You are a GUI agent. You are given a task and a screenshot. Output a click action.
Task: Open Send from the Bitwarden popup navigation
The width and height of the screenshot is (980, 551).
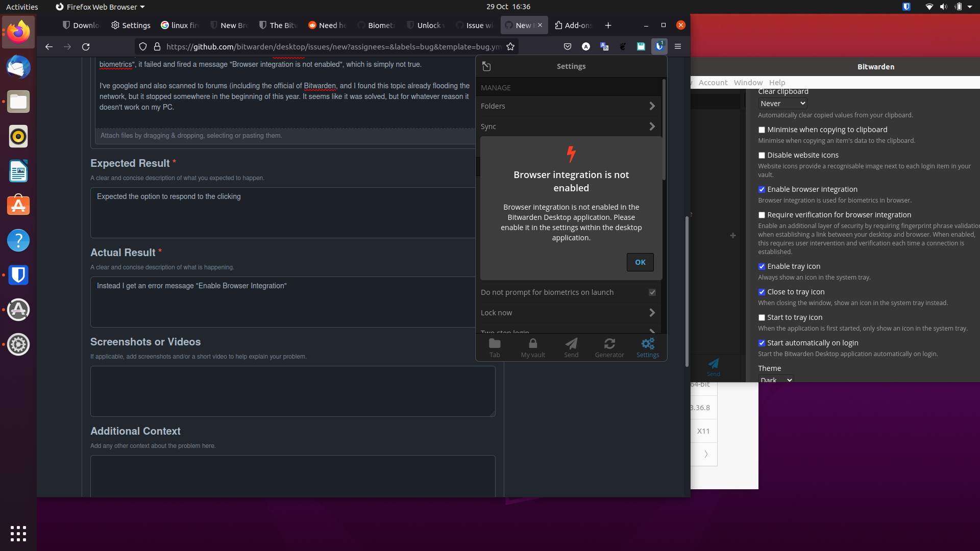click(x=571, y=347)
